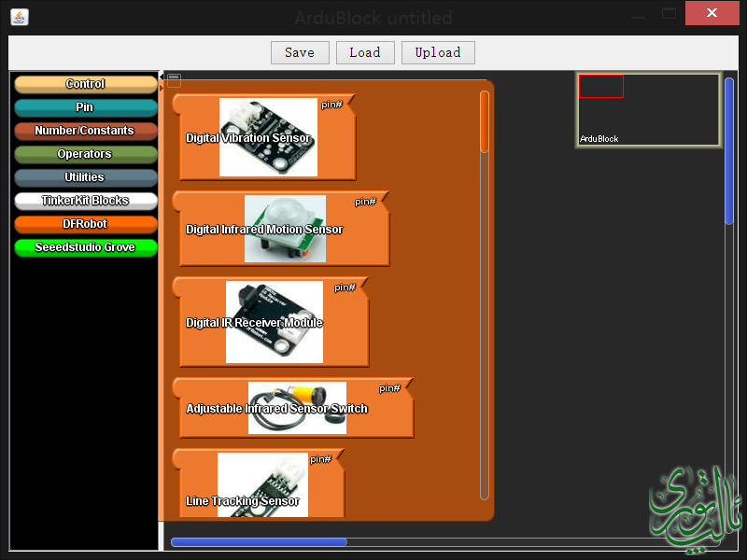Select the Adjustable Infrared Sensor Switch block
The width and height of the screenshot is (747, 560).
293,408
